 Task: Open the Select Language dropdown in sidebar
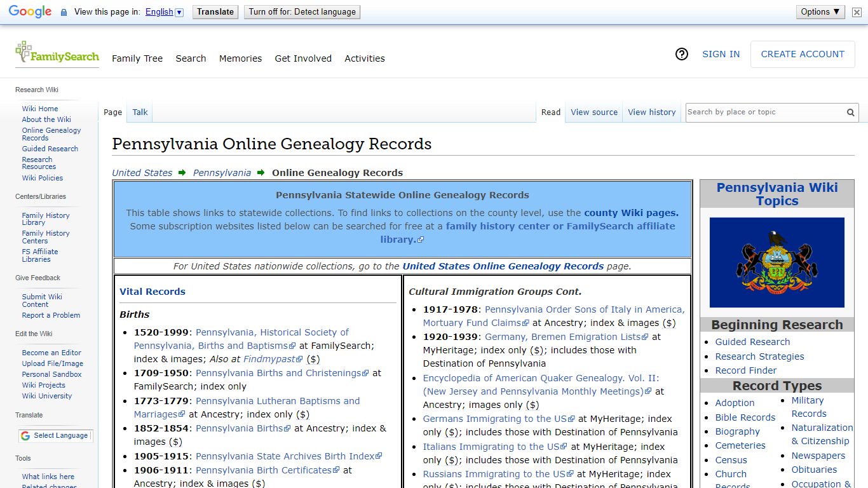55,436
